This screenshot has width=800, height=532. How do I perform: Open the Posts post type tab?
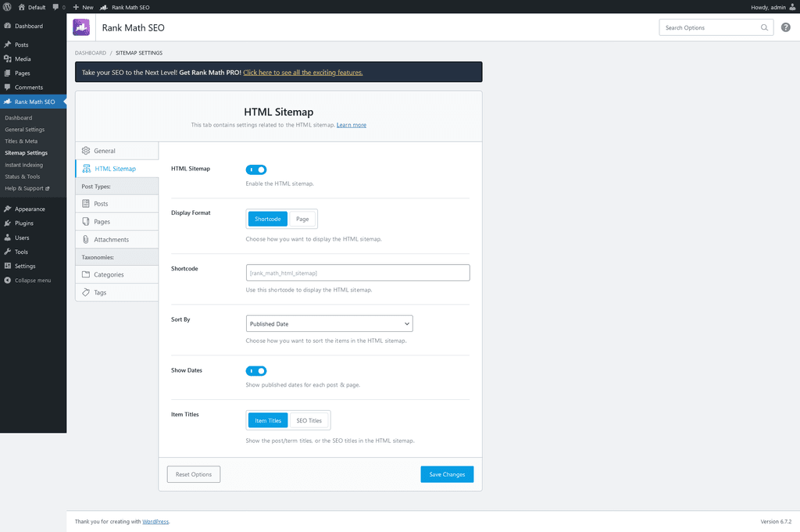117,204
